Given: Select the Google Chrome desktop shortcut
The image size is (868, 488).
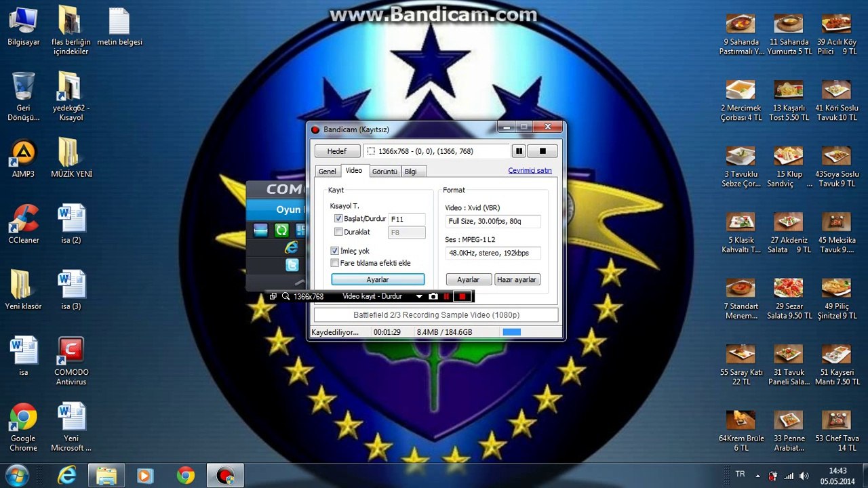Looking at the screenshot, I should coord(24,428).
